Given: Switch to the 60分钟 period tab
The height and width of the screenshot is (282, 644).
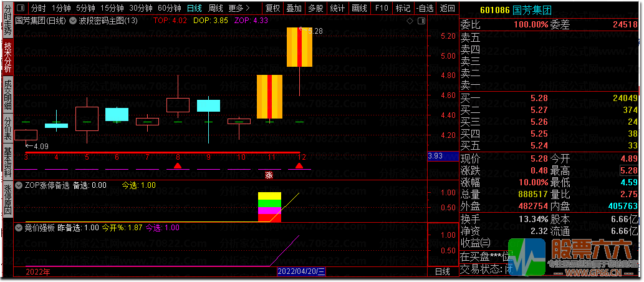Looking at the screenshot, I should [x=169, y=8].
